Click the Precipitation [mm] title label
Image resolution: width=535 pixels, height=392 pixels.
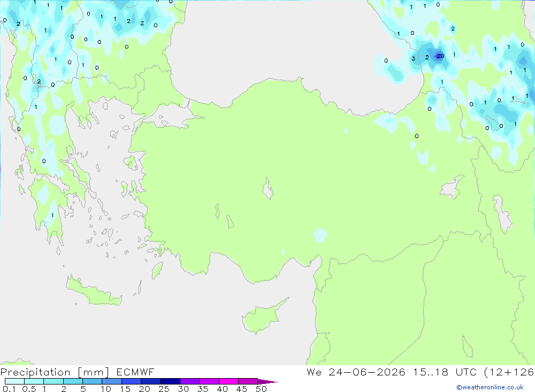point(55,372)
